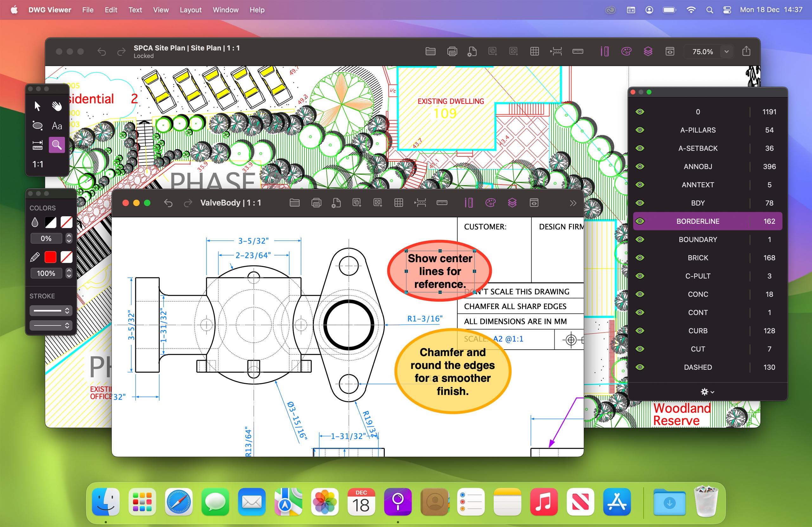Hide the BRICK layer
812x527 pixels.
[640, 257]
